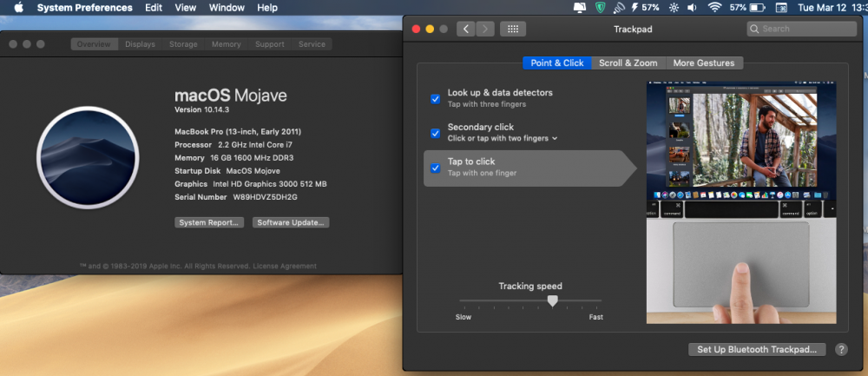Click MacBook Pro (13-inch, Early 2011) text
Screen dimensions: 868x376
[x=238, y=132]
